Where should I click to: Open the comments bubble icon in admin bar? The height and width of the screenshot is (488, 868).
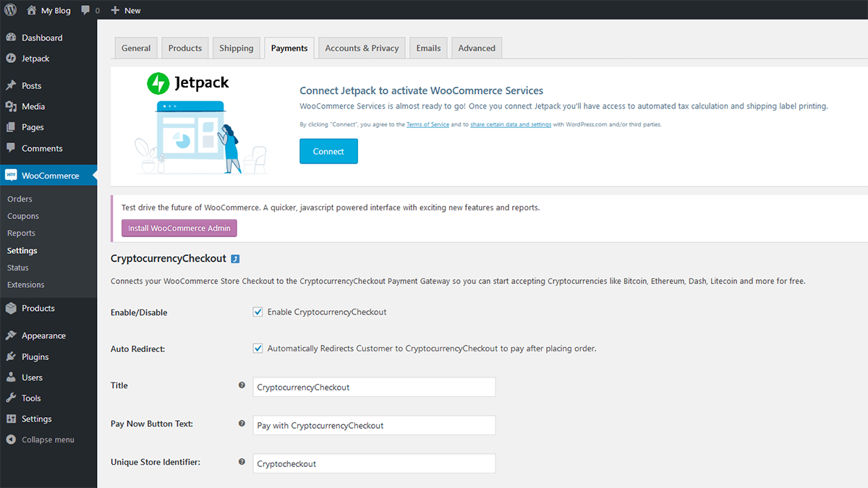86,11
